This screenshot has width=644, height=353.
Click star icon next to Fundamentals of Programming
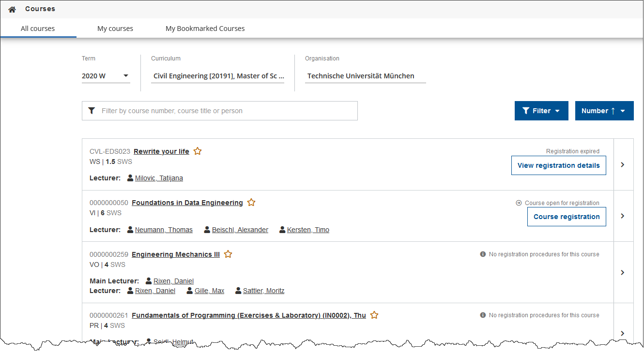[x=374, y=315]
